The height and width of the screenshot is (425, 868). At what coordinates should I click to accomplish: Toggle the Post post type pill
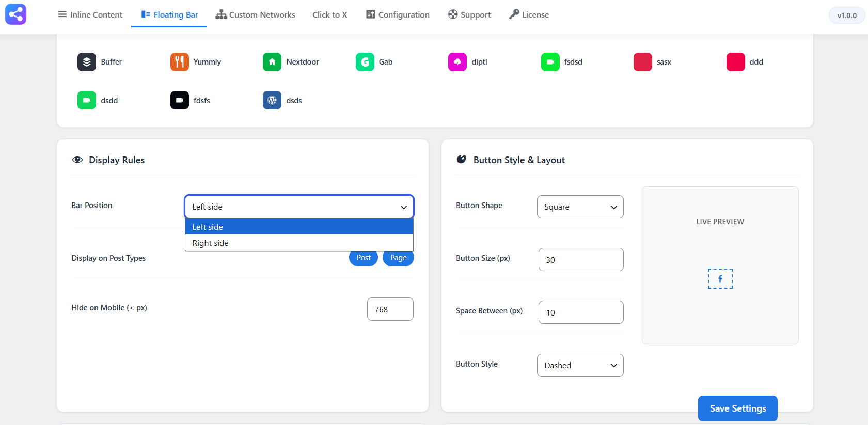pyautogui.click(x=364, y=258)
